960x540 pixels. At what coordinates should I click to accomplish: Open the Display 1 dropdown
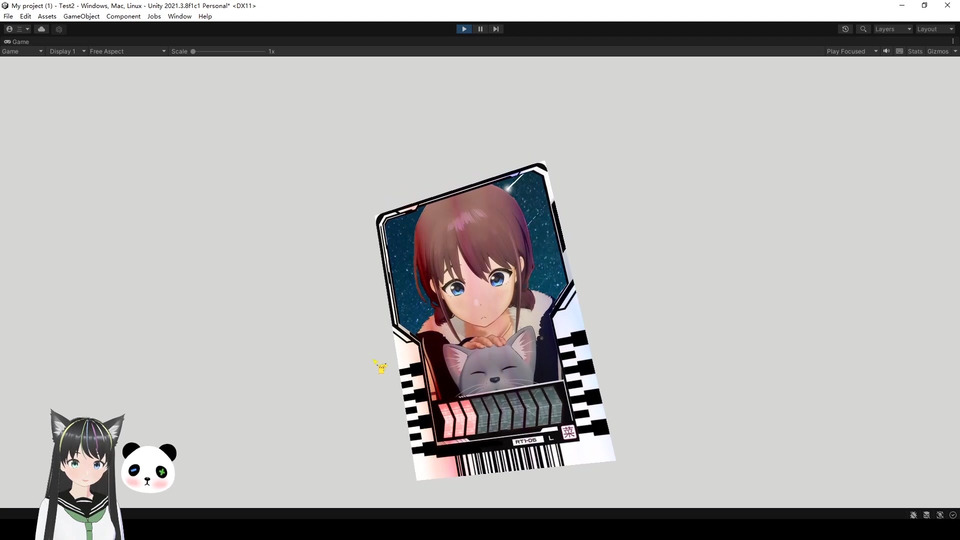click(67, 51)
